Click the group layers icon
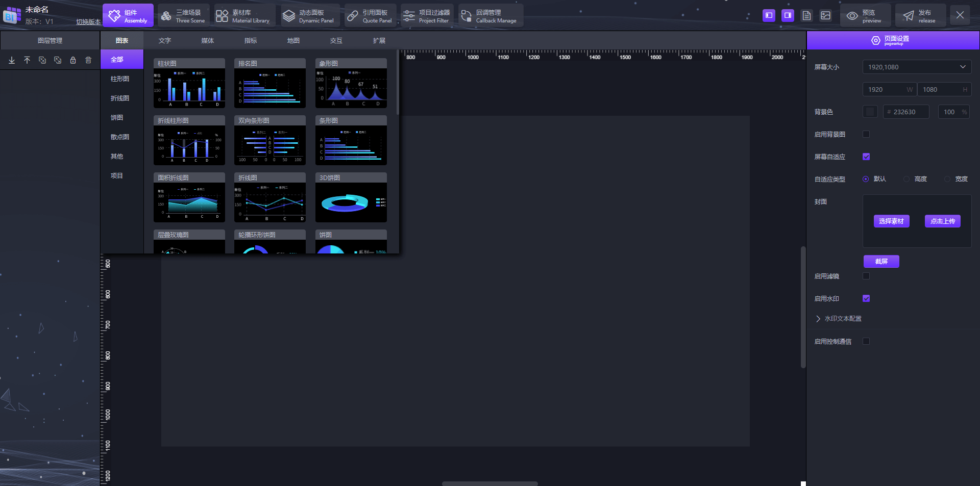 coord(42,60)
